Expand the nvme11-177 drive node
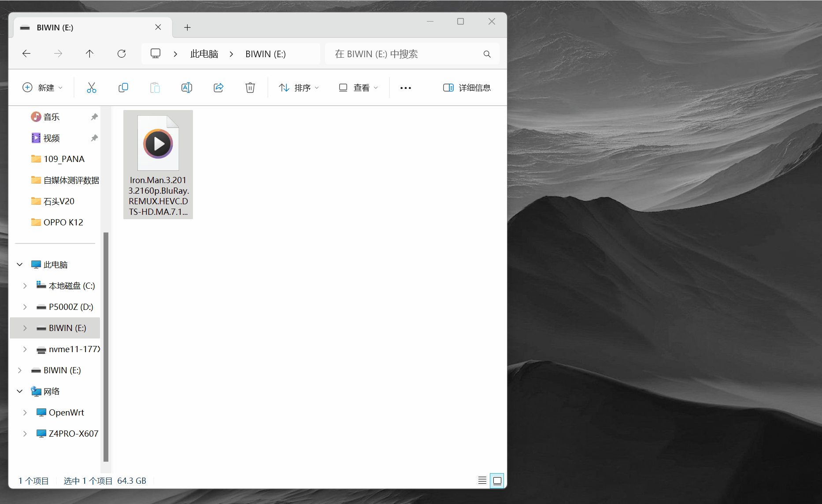822x504 pixels. coord(25,349)
